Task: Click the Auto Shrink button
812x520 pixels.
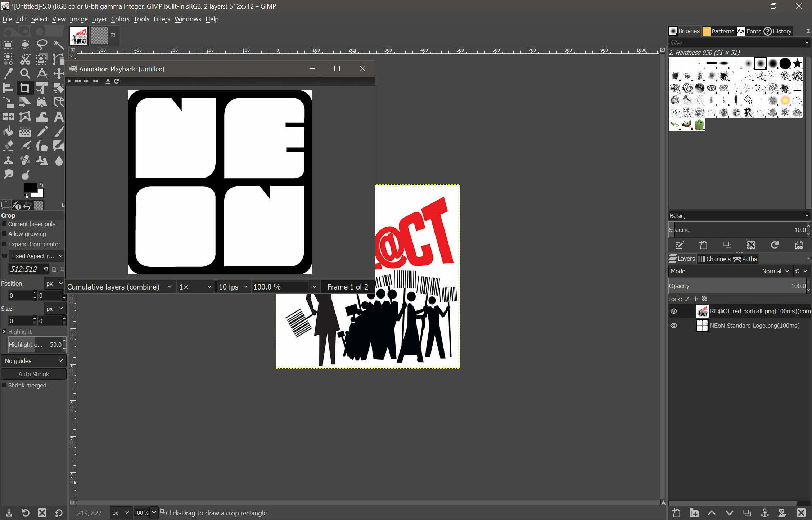Action: (x=34, y=374)
